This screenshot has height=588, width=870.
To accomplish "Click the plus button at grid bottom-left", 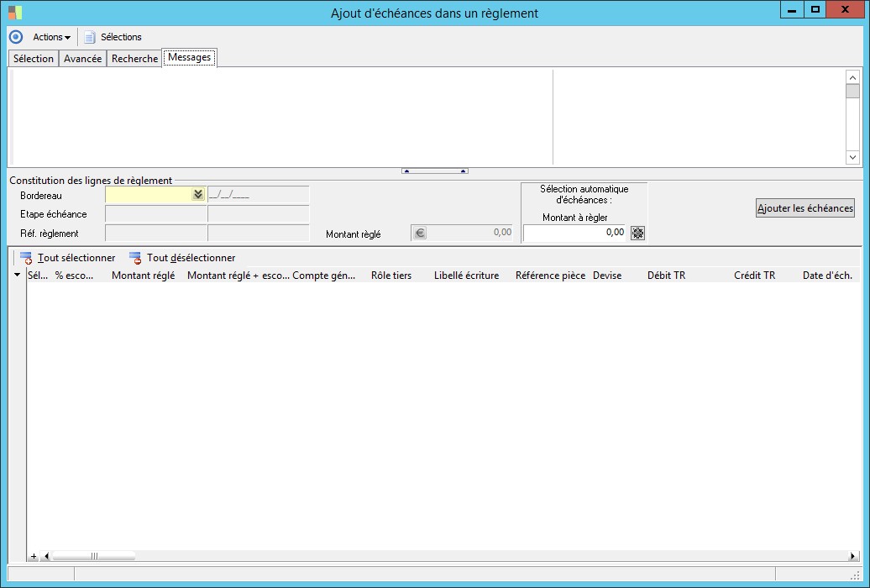I will pyautogui.click(x=34, y=556).
